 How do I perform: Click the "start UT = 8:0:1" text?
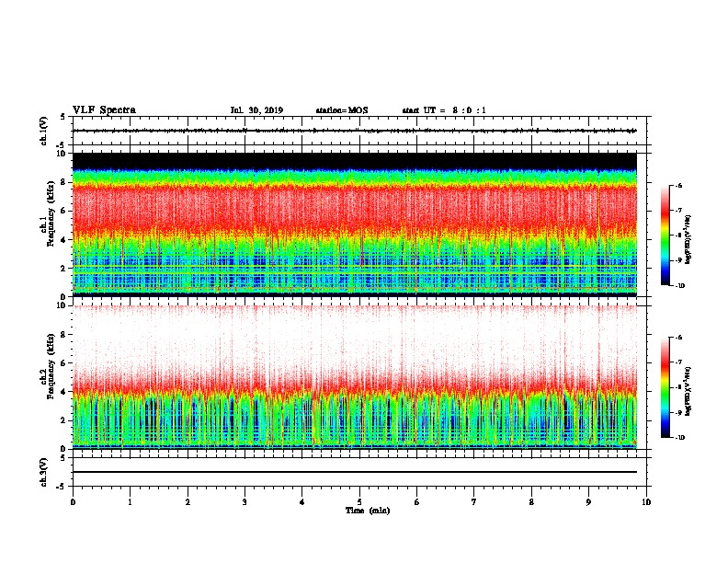444,110
